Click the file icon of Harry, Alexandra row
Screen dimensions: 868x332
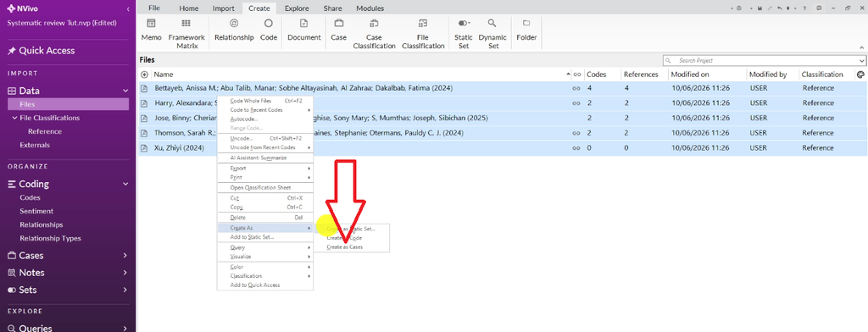point(144,103)
